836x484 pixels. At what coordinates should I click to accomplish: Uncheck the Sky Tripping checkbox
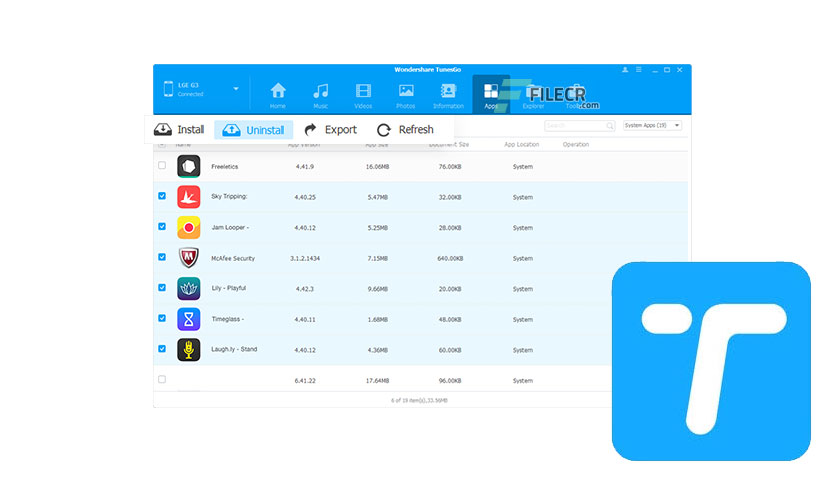pos(162,196)
